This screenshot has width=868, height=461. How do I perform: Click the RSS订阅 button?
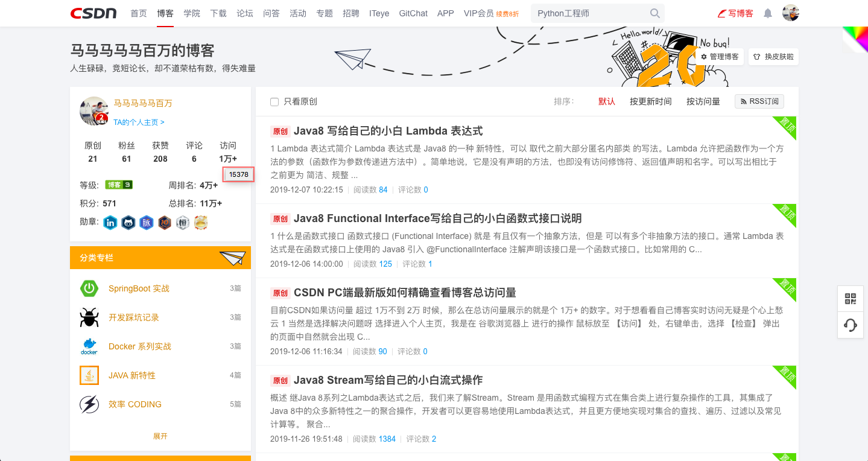[759, 101]
